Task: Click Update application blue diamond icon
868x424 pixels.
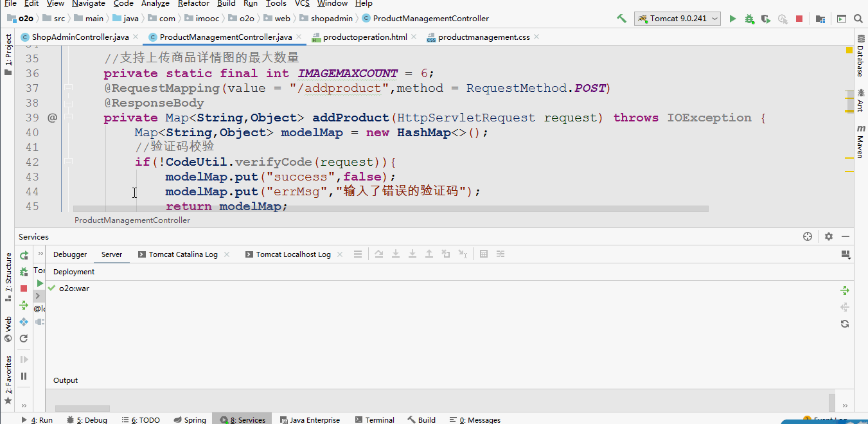Action: [24, 322]
